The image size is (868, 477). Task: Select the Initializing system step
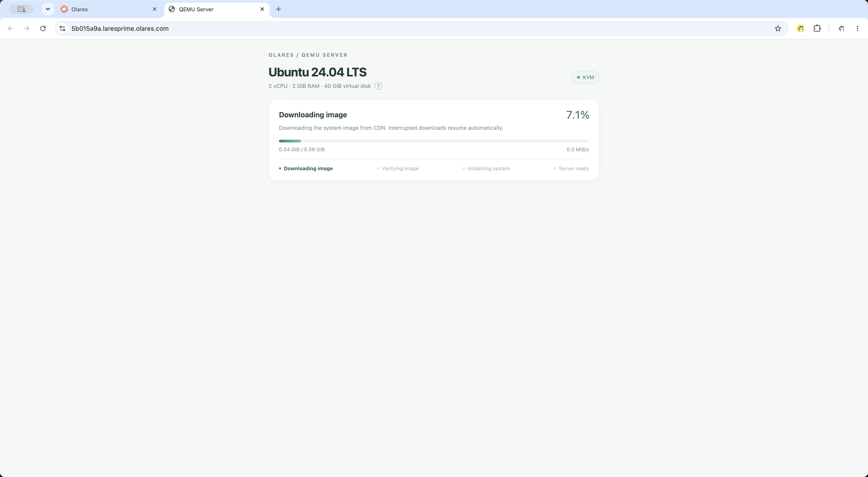tap(486, 169)
